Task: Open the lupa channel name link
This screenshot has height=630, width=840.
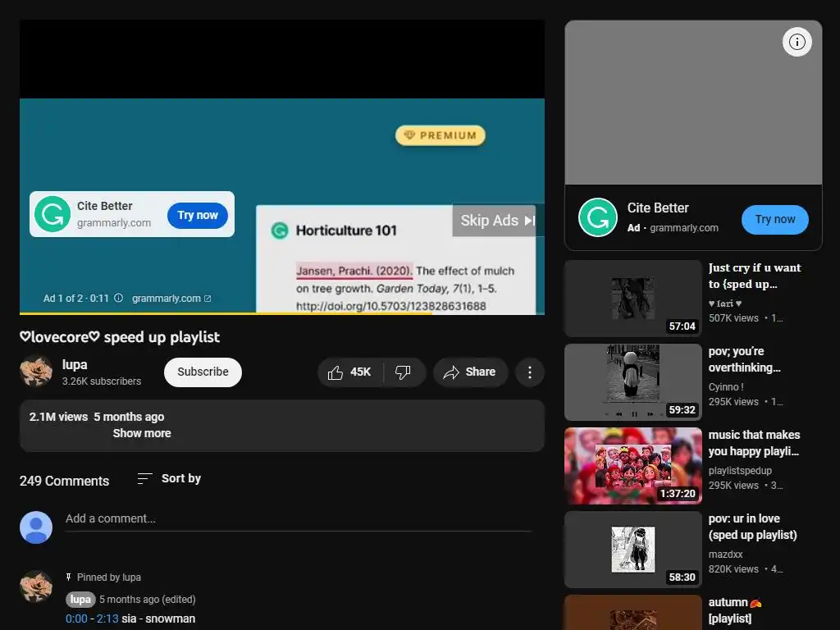Action: coord(75,365)
